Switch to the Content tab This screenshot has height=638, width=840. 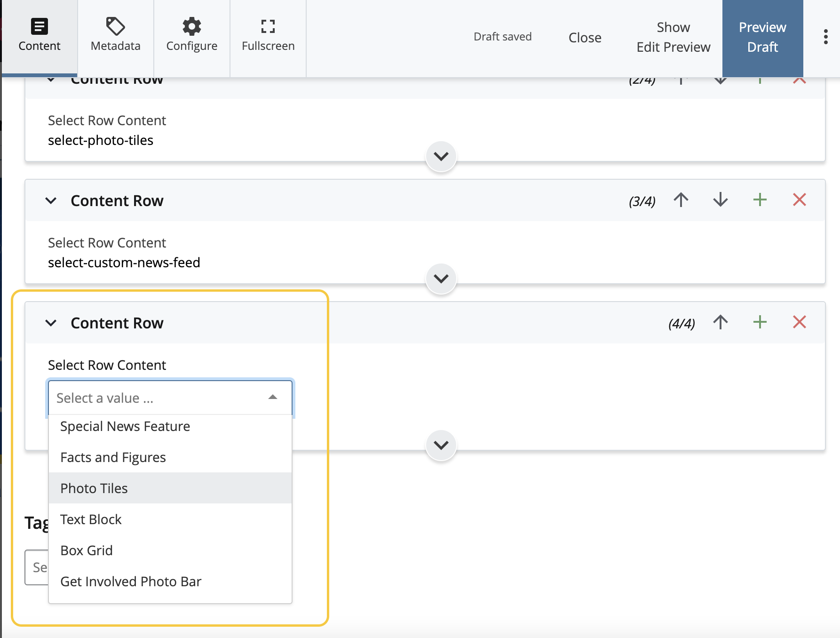coord(40,38)
